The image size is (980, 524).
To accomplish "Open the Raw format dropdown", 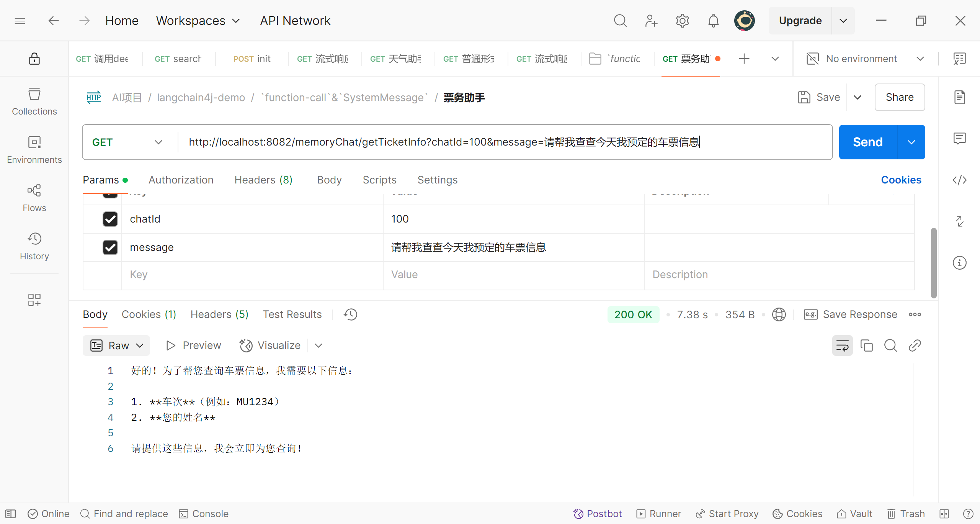I will pos(116,346).
